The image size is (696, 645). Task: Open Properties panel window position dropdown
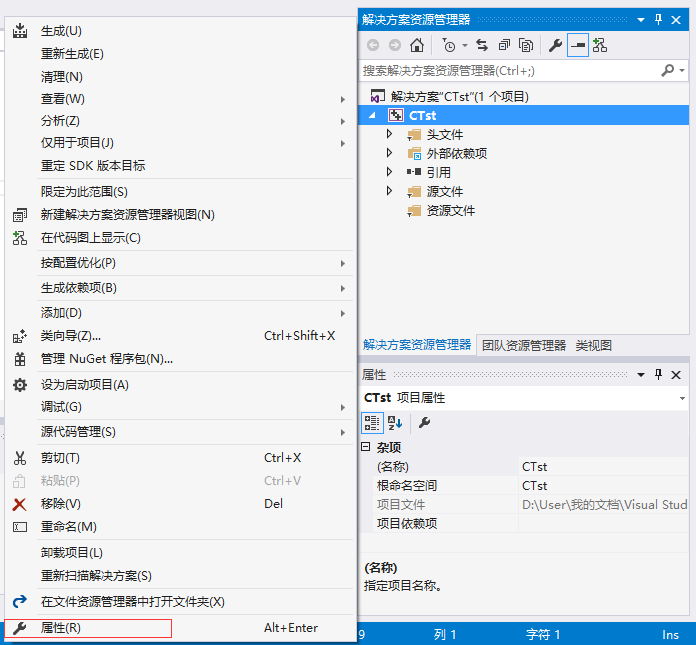[x=641, y=375]
